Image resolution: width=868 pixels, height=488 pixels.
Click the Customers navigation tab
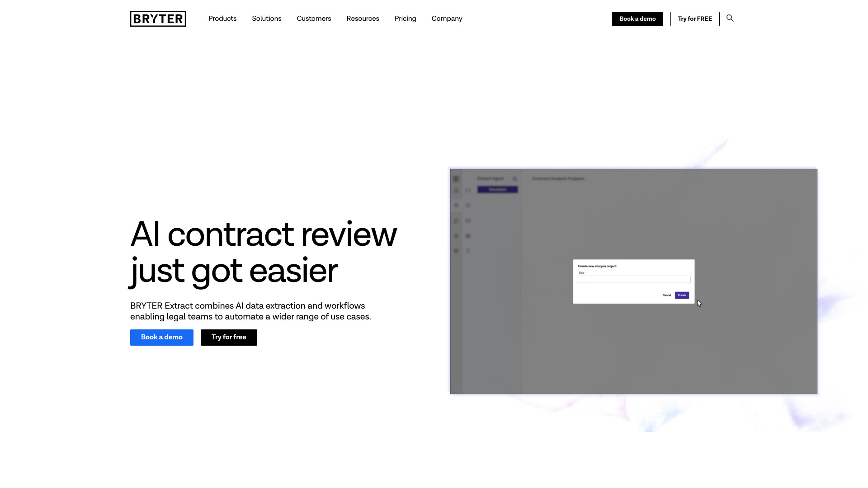point(314,18)
